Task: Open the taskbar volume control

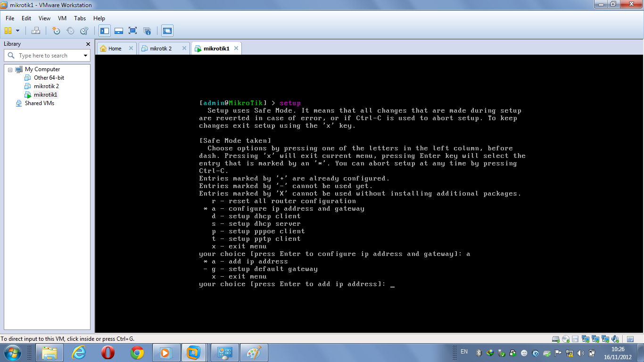Action: [x=581, y=352]
